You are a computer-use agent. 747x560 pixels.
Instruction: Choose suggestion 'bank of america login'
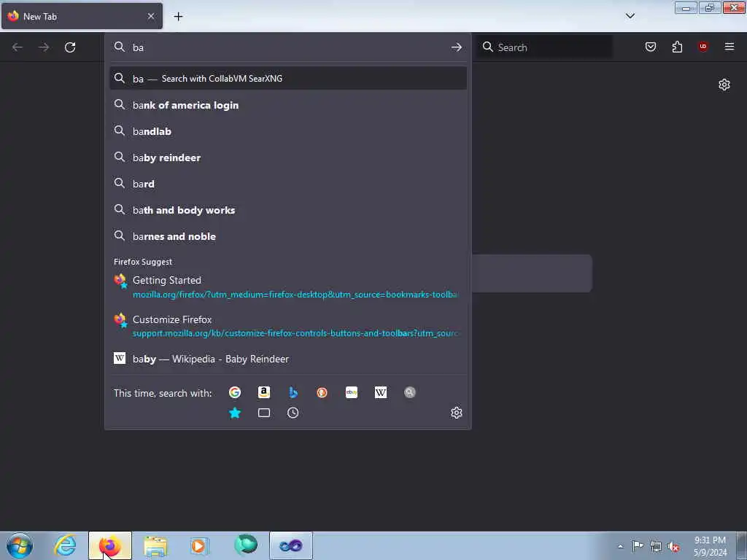(288, 105)
